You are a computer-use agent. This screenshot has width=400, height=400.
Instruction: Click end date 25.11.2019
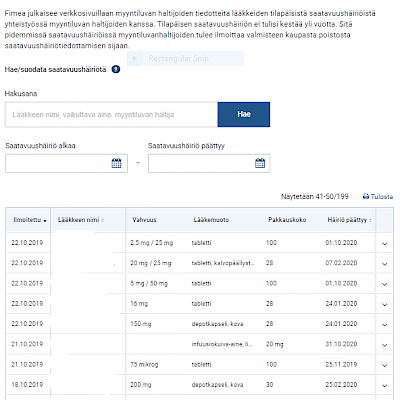341,364
